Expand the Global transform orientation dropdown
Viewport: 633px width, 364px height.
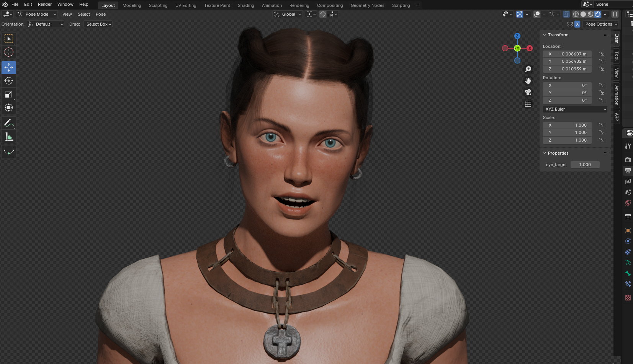point(288,14)
